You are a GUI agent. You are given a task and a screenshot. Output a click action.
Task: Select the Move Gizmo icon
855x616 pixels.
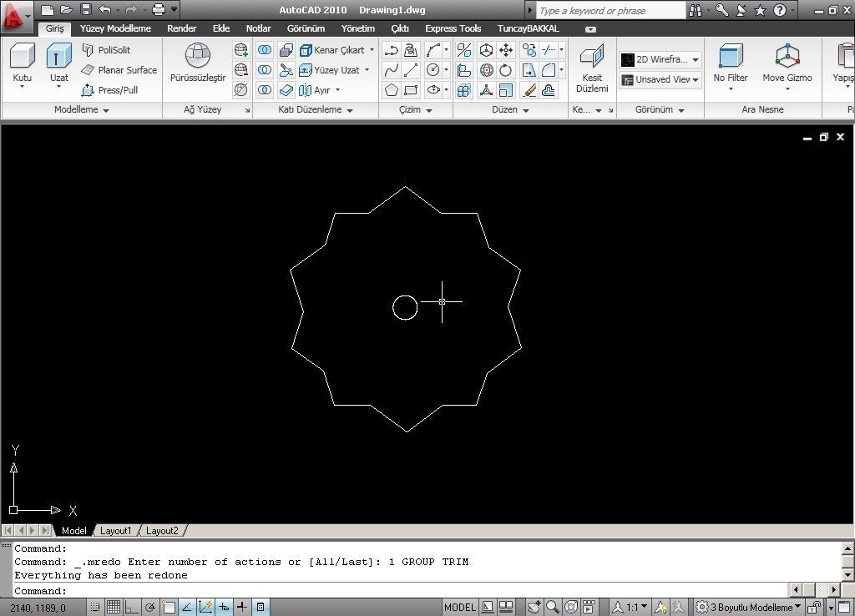tap(787, 57)
